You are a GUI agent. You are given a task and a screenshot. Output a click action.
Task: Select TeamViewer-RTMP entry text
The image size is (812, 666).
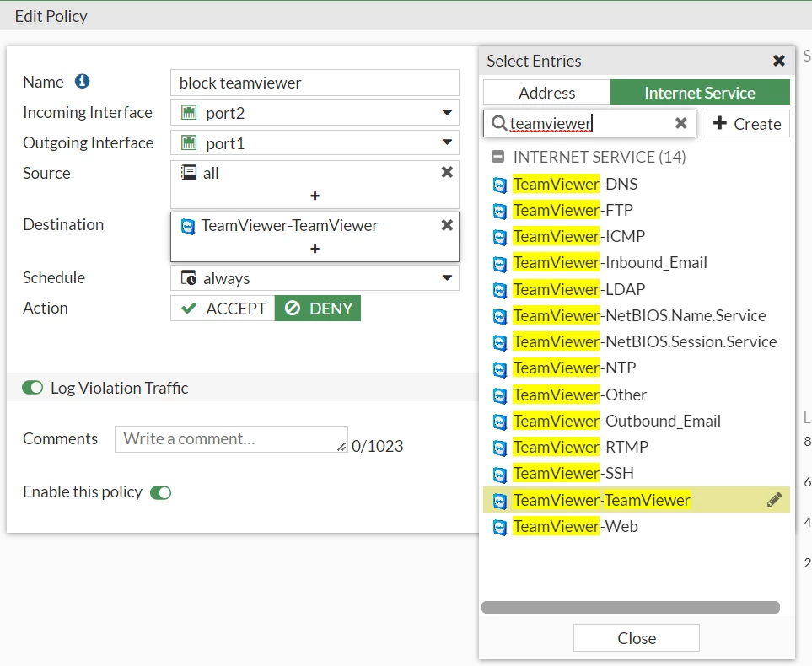pos(580,447)
